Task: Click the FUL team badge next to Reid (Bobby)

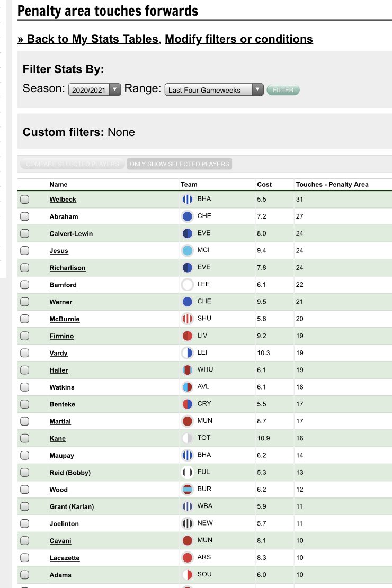Action: (x=188, y=472)
